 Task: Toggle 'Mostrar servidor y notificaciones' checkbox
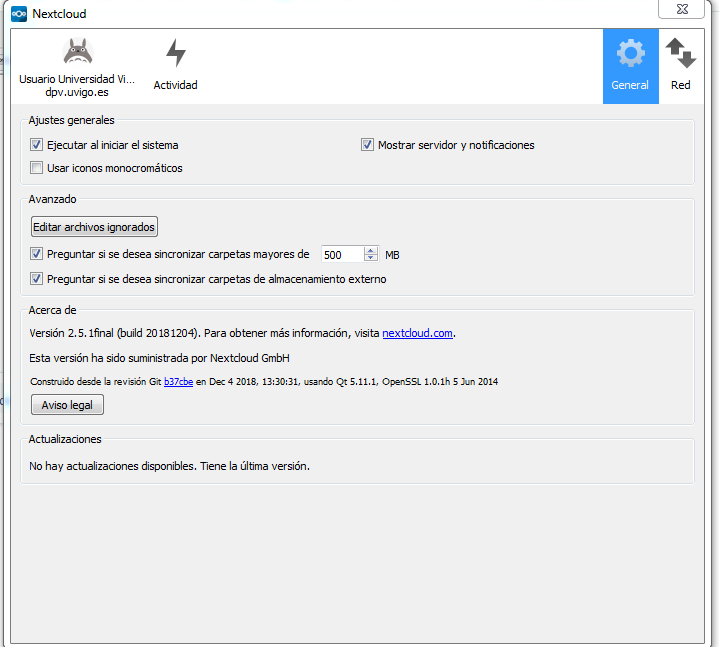(x=367, y=145)
